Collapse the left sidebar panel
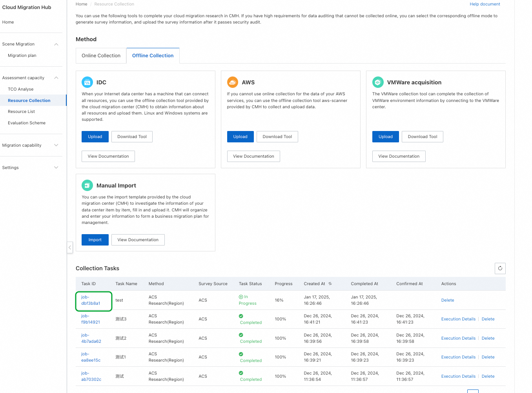 point(70,247)
